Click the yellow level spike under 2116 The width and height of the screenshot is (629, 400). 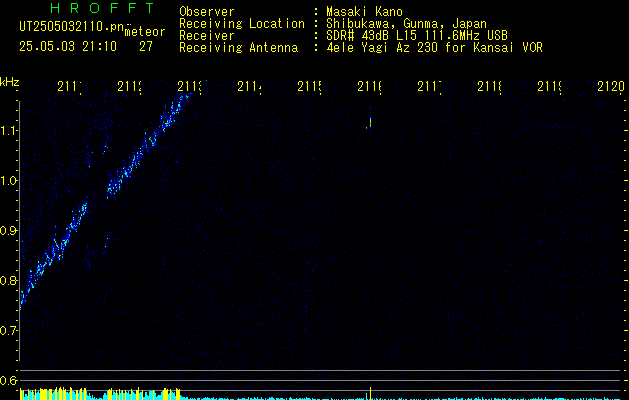click(370, 393)
